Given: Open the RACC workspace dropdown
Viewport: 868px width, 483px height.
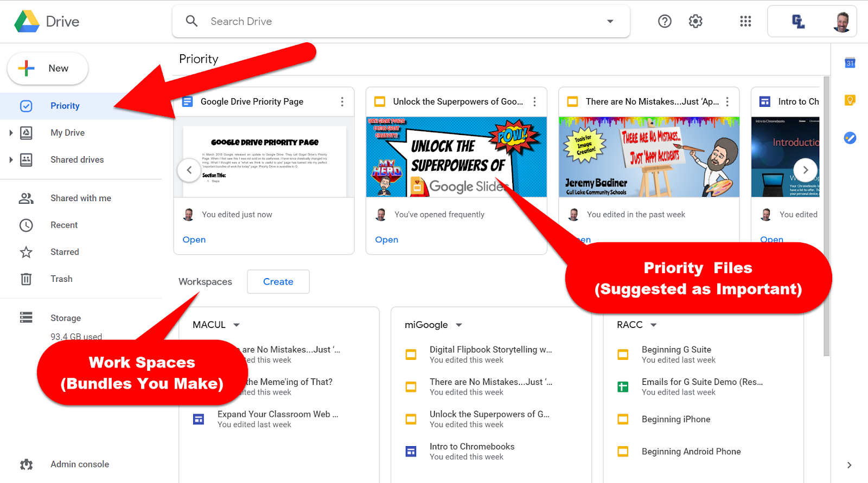Looking at the screenshot, I should click(x=653, y=325).
